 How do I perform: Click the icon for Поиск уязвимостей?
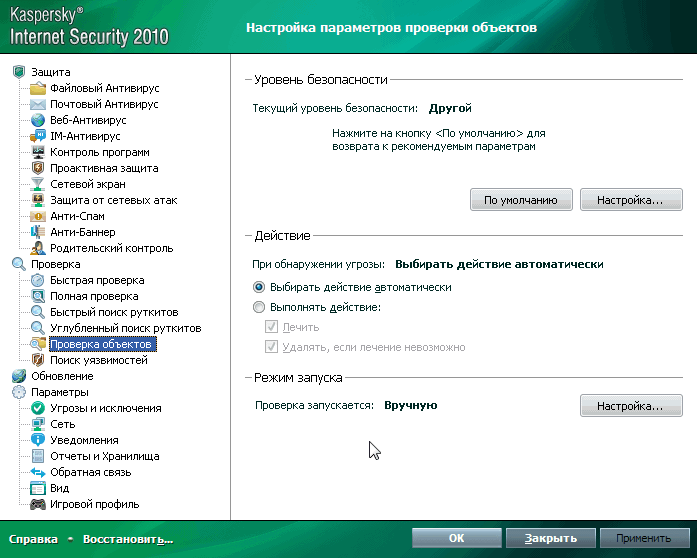tap(38, 360)
